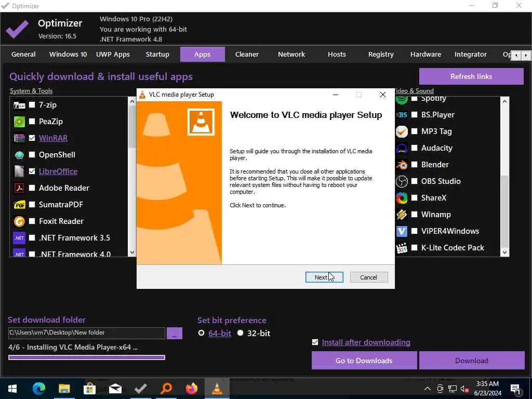This screenshot has width=532, height=399.
Task: Click the Adobe Reader icon
Action: pos(19,188)
